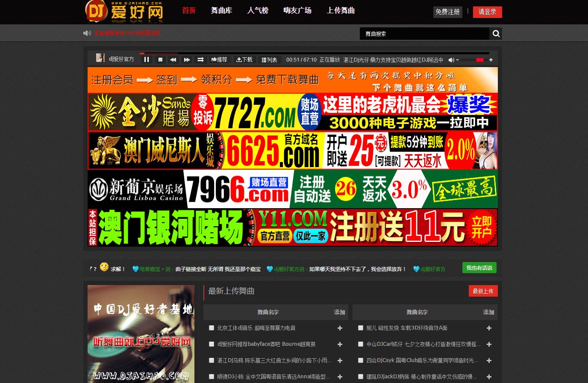
Task: Open the 新葡京娱乐场 7966.com banner ad
Action: click(293, 189)
